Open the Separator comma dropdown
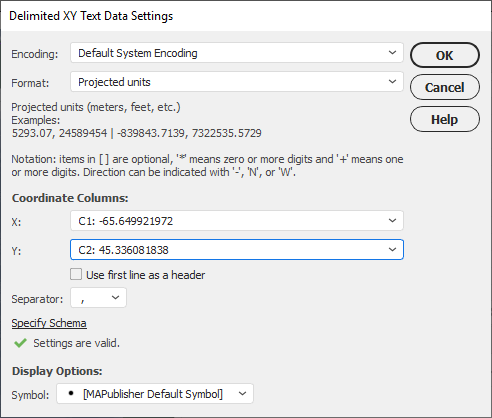The image size is (492, 418). [x=98, y=298]
